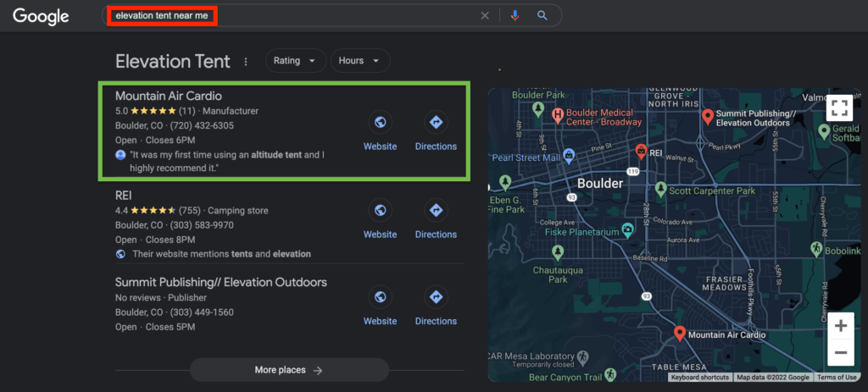Image resolution: width=868 pixels, height=392 pixels.
Task: Open the three-dot menu beside Elevation Tent
Action: click(247, 62)
